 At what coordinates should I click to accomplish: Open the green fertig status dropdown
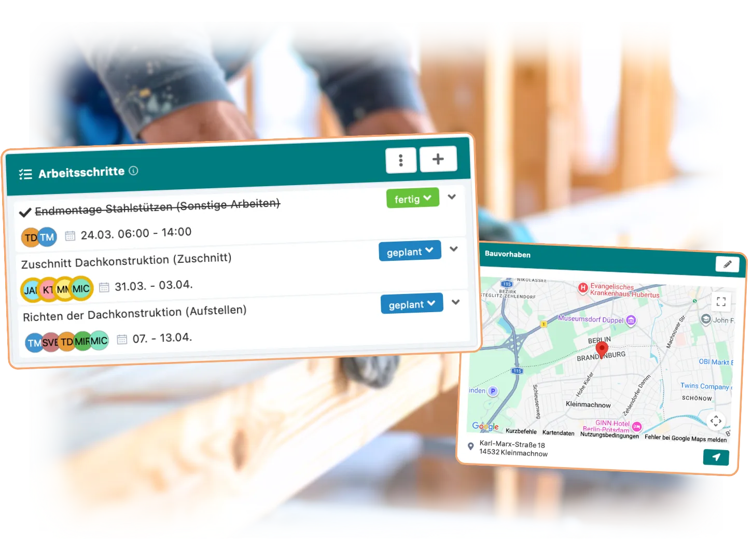[412, 198]
